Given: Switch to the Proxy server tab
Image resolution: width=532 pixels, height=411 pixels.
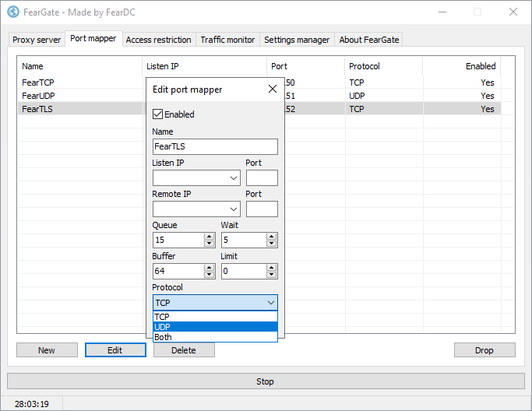Looking at the screenshot, I should pos(37,40).
